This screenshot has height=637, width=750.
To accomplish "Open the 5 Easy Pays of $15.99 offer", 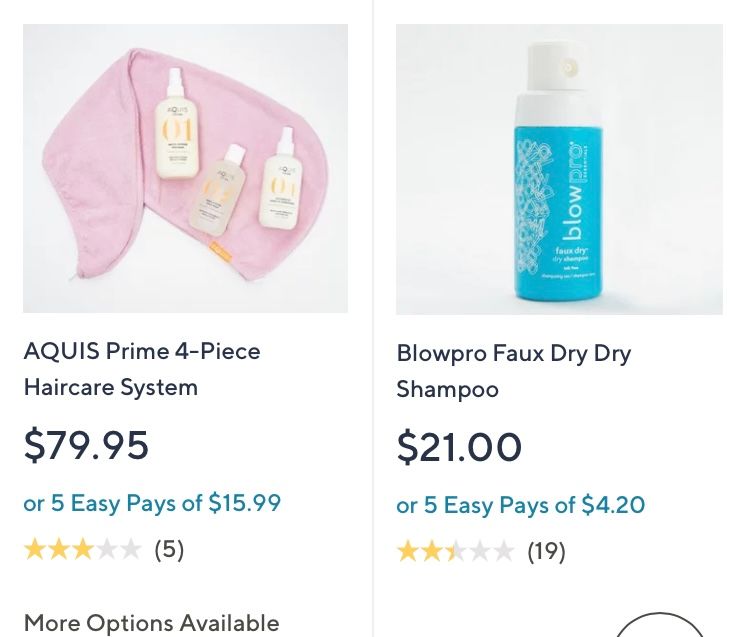I will click(x=152, y=503).
